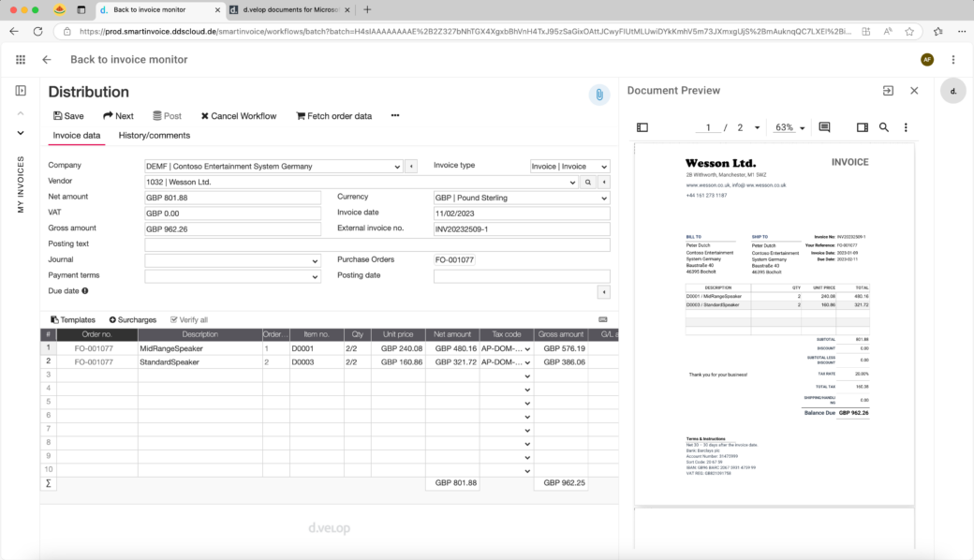This screenshot has width=974, height=560.
Task: Reload the browser page
Action: [x=37, y=31]
